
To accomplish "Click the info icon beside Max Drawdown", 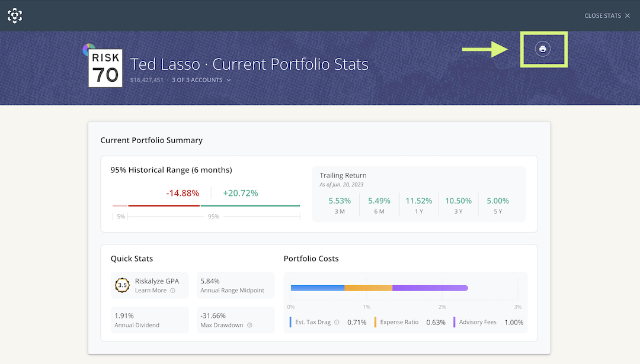I will pos(249,324).
